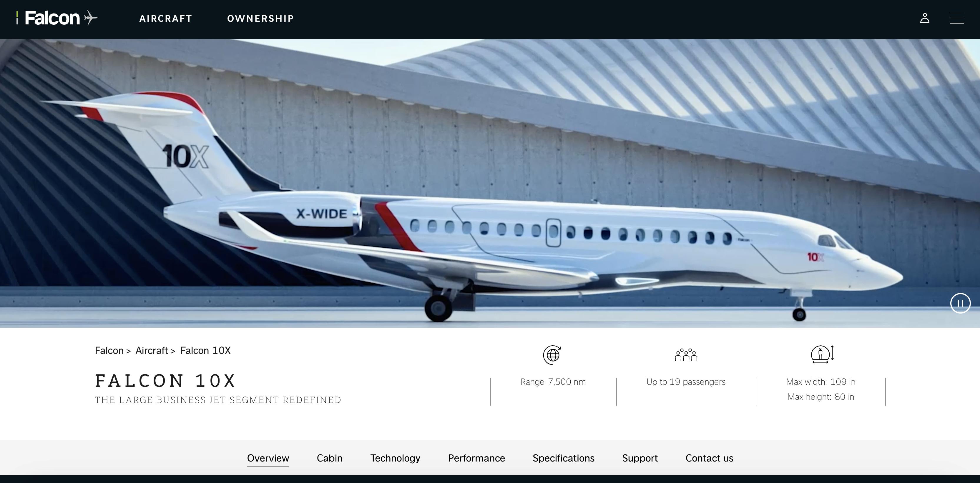Screen dimensions: 980x483
Task: Select the Performance section tab
Action: (x=476, y=457)
